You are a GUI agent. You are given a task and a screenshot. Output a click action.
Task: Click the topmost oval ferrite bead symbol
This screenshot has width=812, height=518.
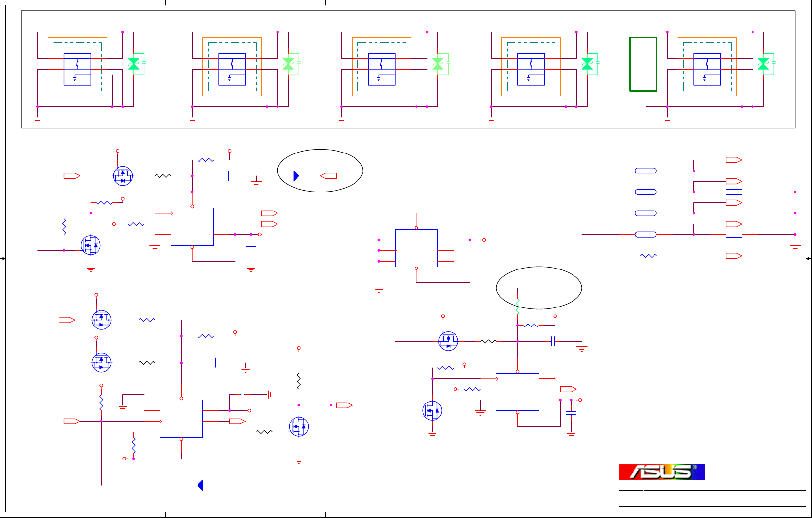(x=646, y=171)
